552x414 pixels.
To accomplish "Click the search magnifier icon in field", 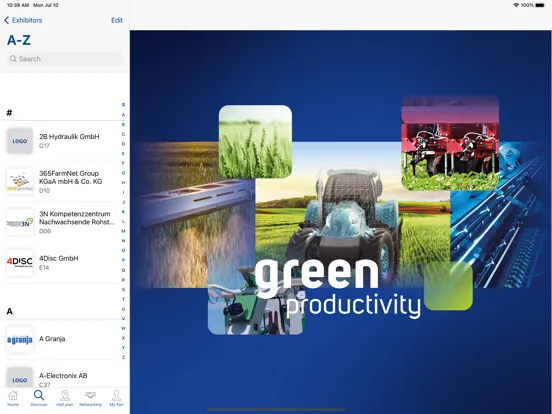I will 13,59.
